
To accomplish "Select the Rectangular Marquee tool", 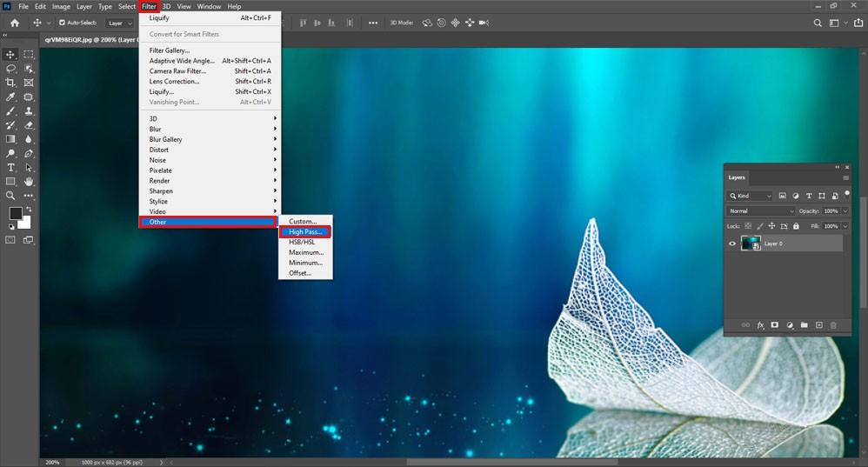I will pos(29,54).
